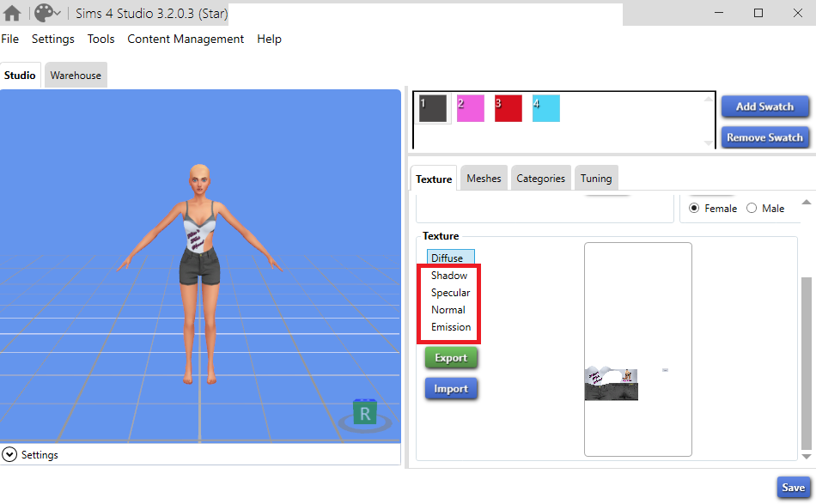Viewport: 816px width, 504px height.
Task: Expand the Settings panel below viewport
Action: pos(9,454)
